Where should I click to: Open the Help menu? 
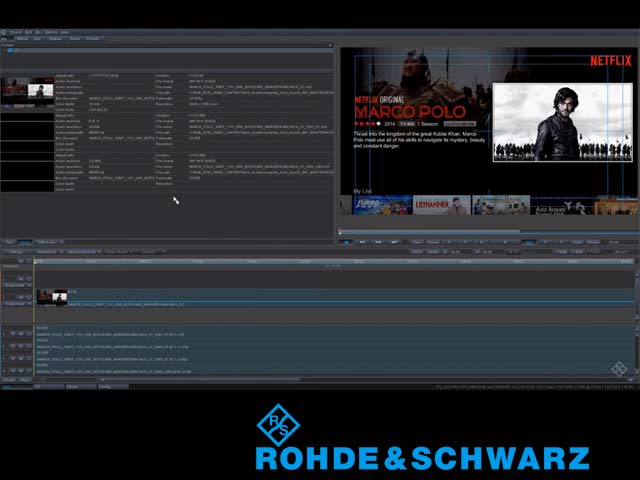64,32
